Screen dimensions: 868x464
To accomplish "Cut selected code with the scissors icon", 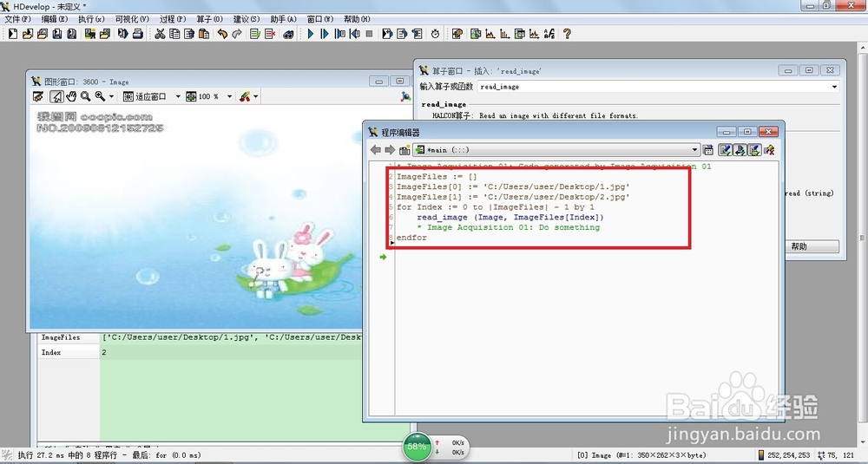I will tap(160, 34).
